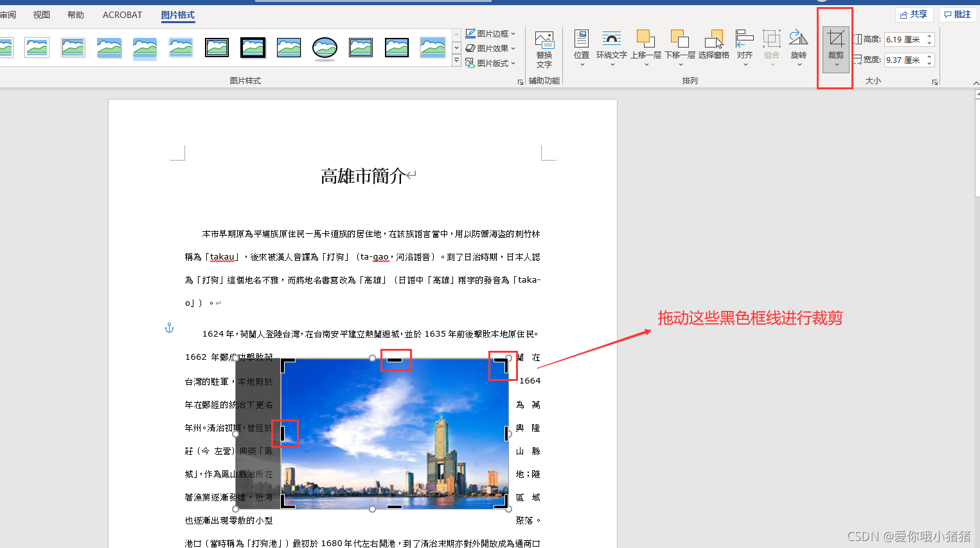Expand the full picture styles gallery

tap(456, 60)
